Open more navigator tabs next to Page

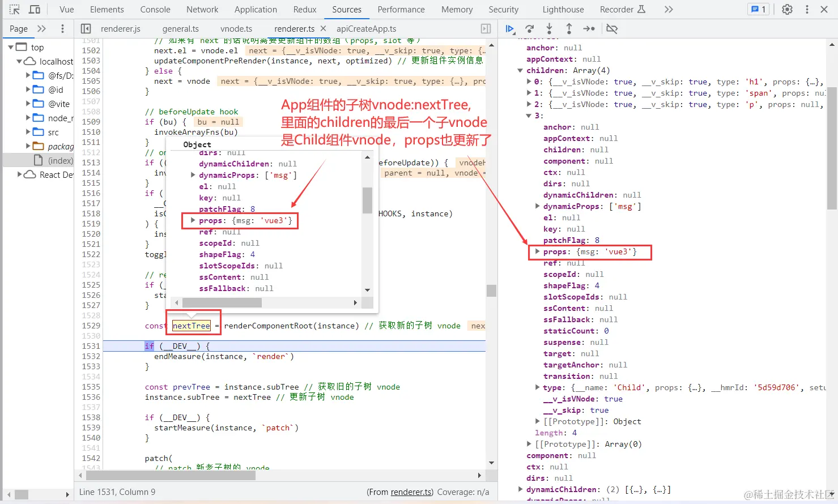(x=41, y=29)
